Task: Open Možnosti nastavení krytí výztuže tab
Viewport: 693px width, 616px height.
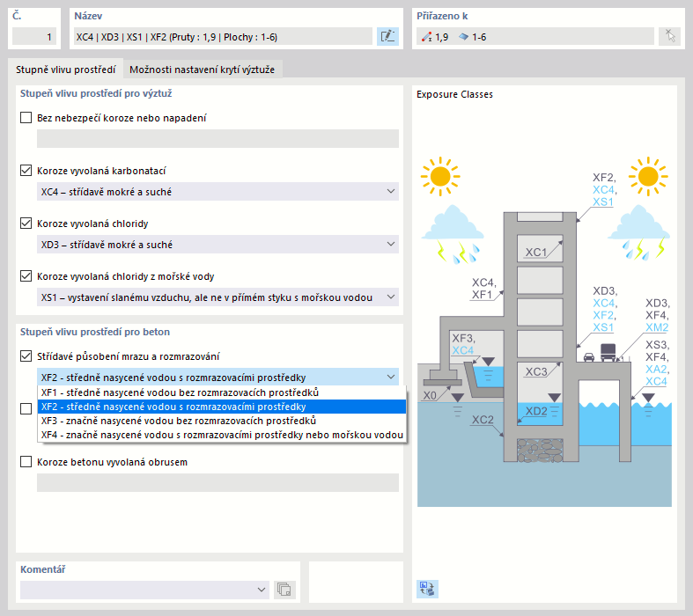Action: tap(202, 70)
